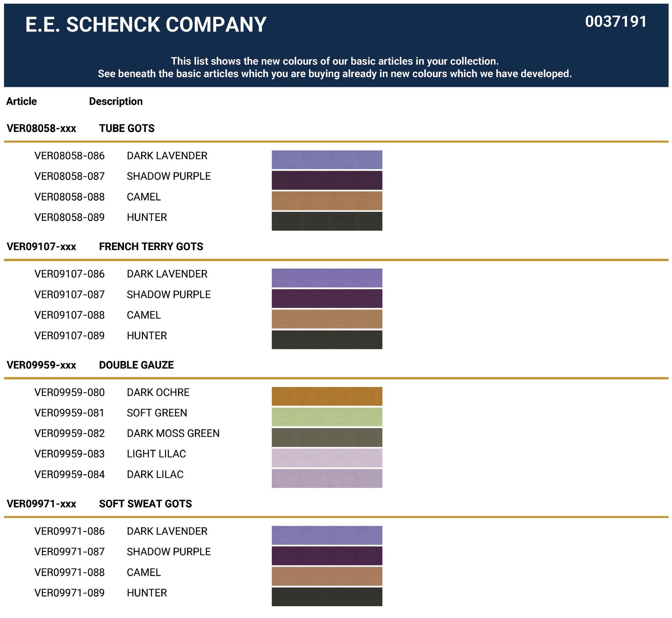Choose the Light Lilac color swatch

click(327, 458)
